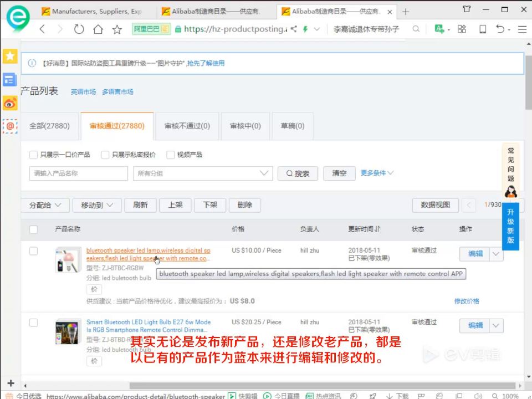The height and width of the screenshot is (399, 532).
Task: Open the address bar dropdown chevron
Action: tap(317, 29)
